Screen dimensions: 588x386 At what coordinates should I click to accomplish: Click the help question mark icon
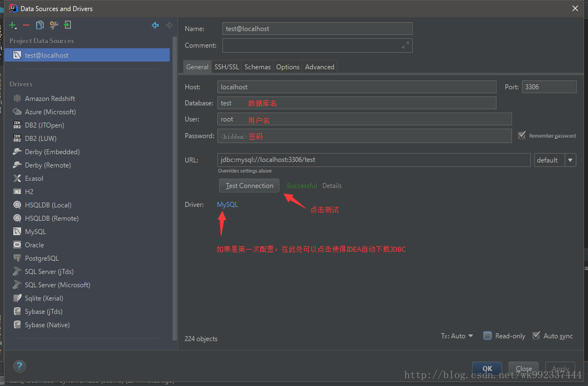[x=19, y=366]
